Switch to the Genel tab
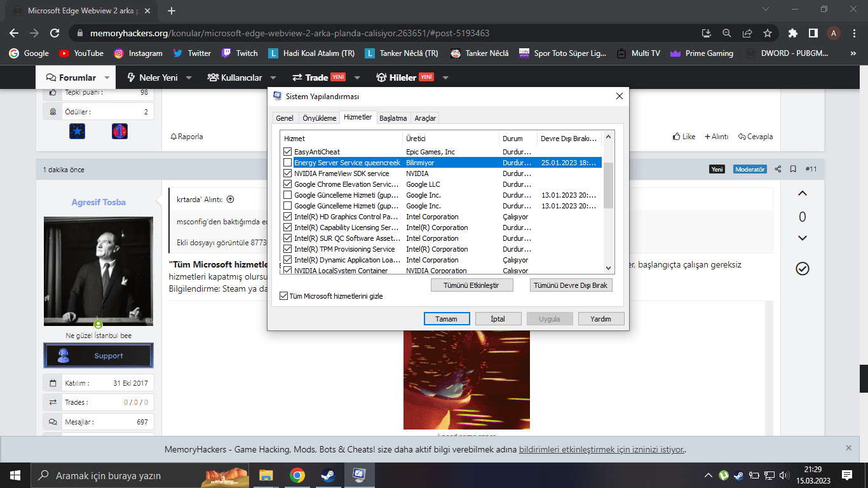This screenshot has height=488, width=868. click(285, 118)
